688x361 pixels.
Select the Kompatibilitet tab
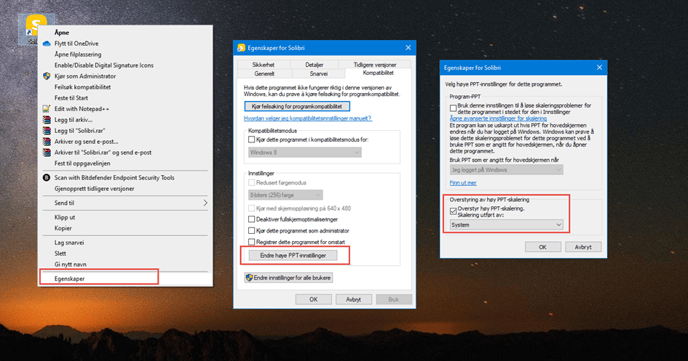point(378,73)
